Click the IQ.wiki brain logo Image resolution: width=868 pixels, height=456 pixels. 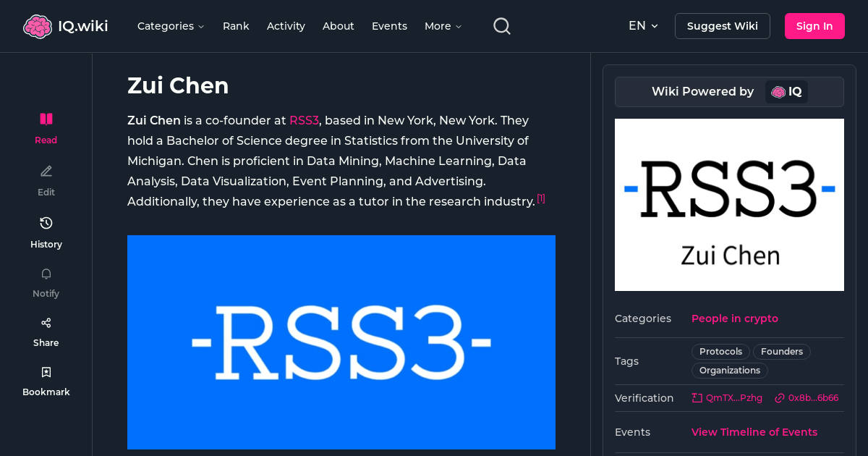pyautogui.click(x=38, y=27)
